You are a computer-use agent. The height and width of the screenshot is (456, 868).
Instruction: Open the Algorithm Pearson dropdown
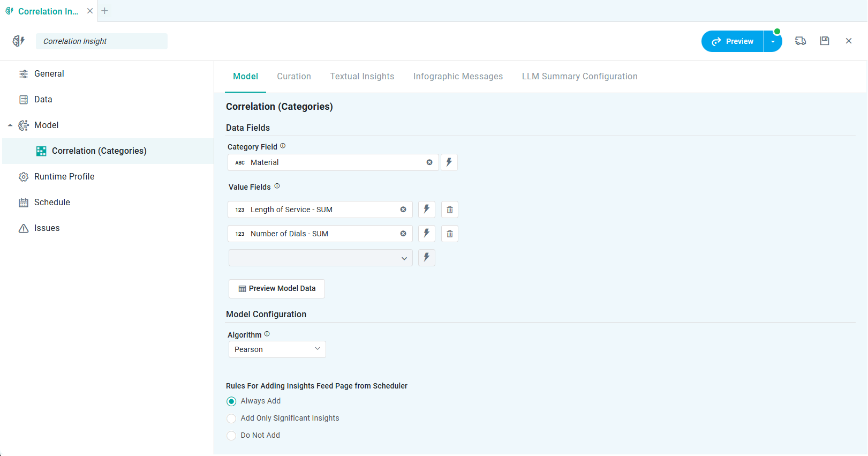tap(277, 349)
